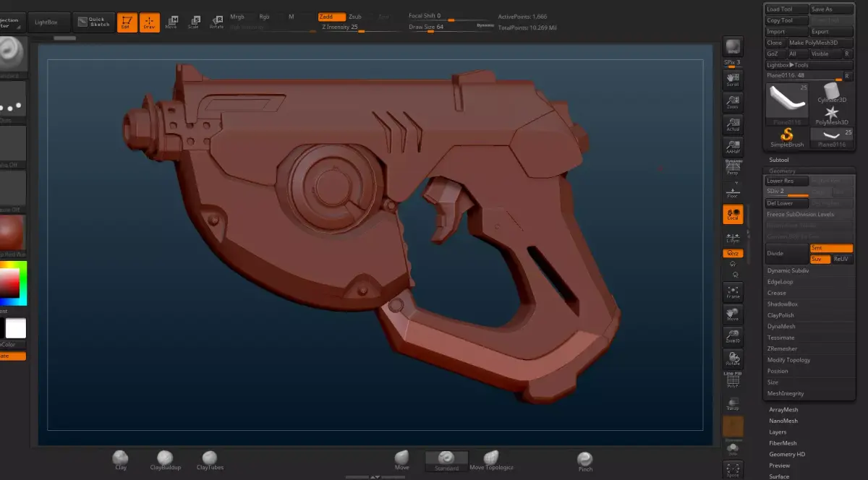Screen dimensions: 868x480
Task: Expand ArrayMesh section
Action: [783, 410]
